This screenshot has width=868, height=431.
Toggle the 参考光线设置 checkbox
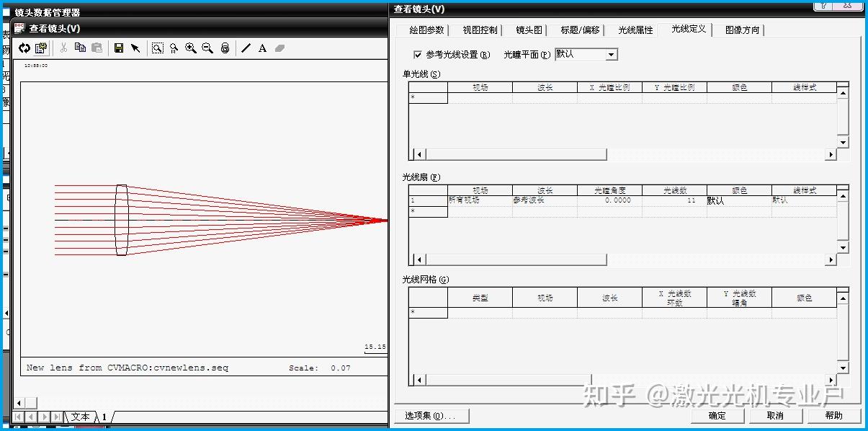pos(416,54)
